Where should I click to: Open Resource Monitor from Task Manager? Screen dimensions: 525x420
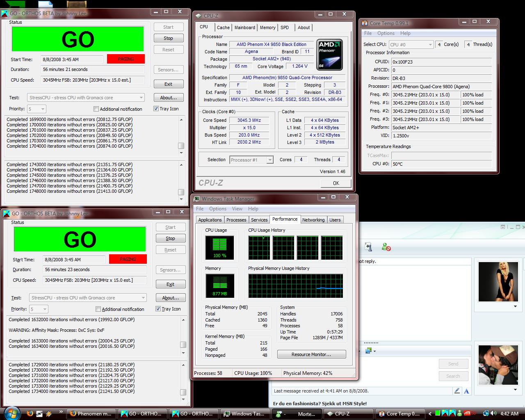click(311, 354)
